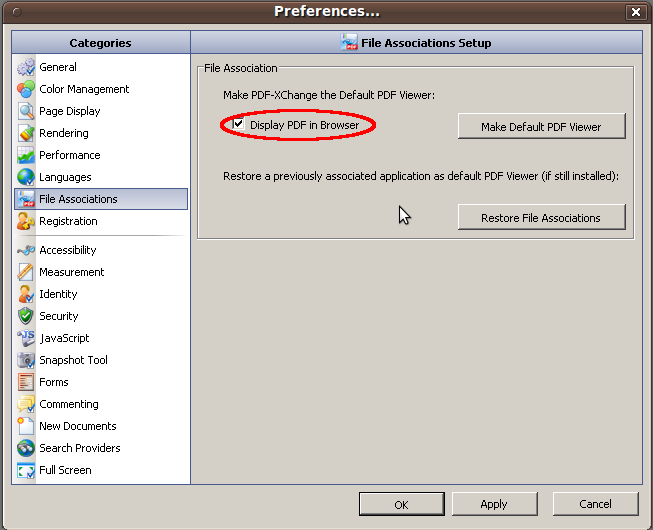The height and width of the screenshot is (530, 653).
Task: Click the Cancel button
Action: pyautogui.click(x=596, y=504)
